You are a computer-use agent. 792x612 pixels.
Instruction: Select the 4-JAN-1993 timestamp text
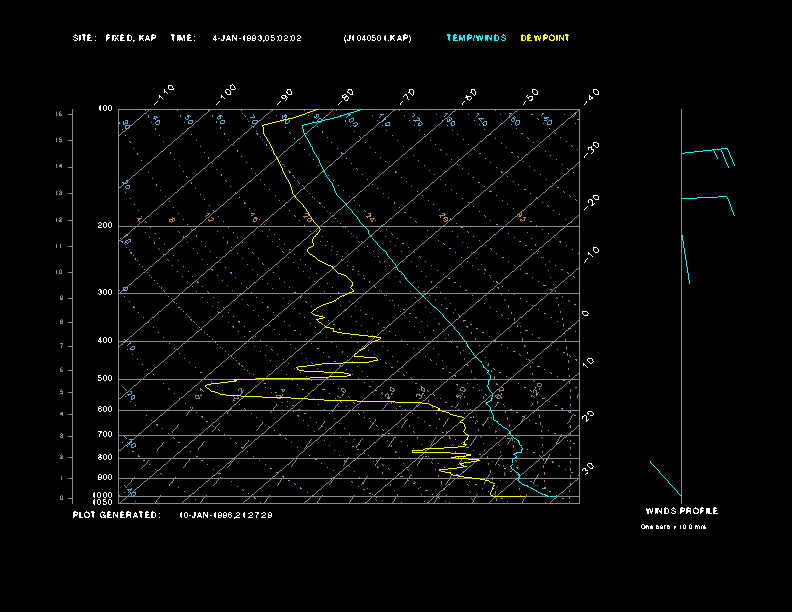pyautogui.click(x=257, y=38)
